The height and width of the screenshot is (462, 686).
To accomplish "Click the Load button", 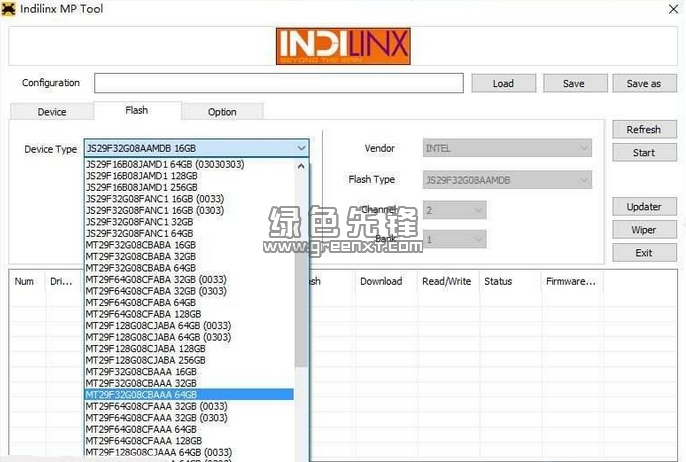I will (504, 83).
